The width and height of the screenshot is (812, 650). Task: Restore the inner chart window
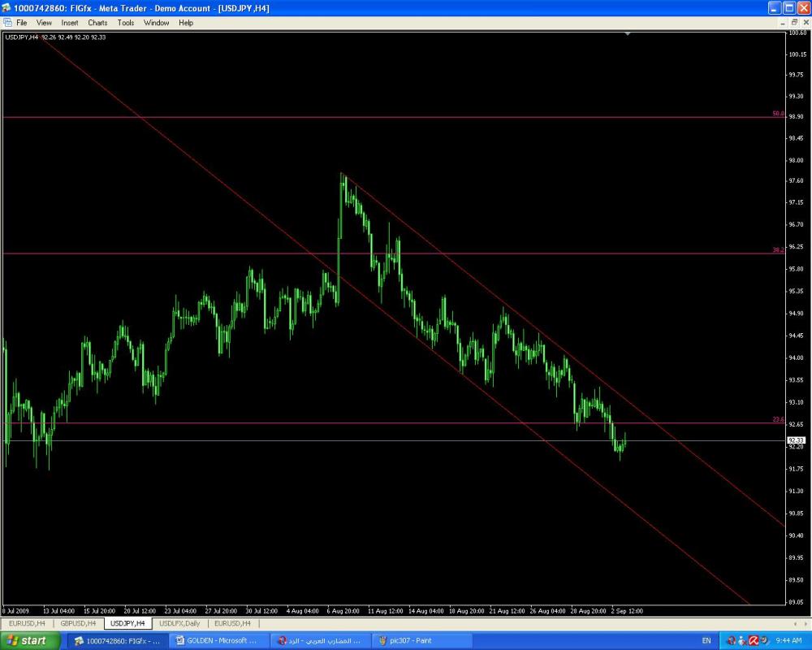794,22
